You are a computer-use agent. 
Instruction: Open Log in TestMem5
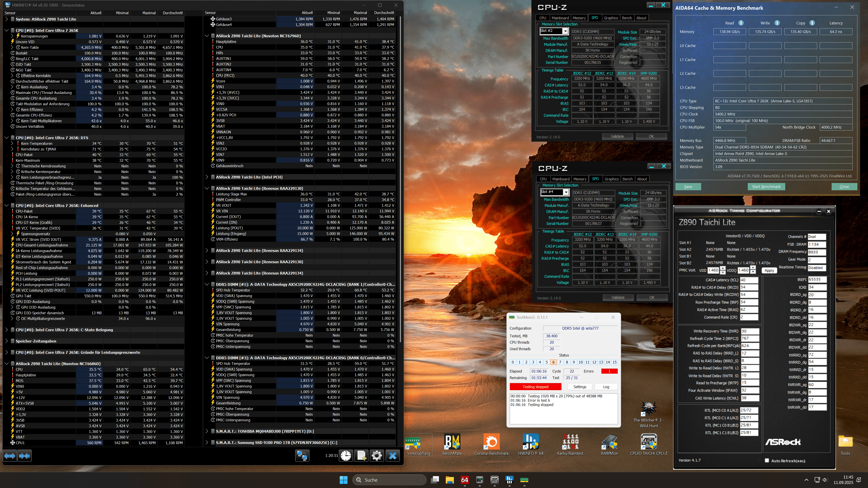pyautogui.click(x=606, y=387)
